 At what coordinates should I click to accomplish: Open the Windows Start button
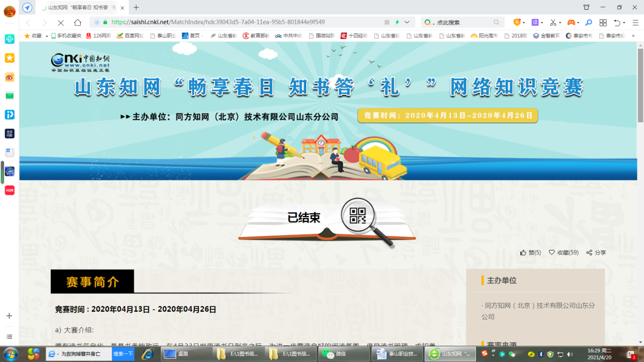10,354
